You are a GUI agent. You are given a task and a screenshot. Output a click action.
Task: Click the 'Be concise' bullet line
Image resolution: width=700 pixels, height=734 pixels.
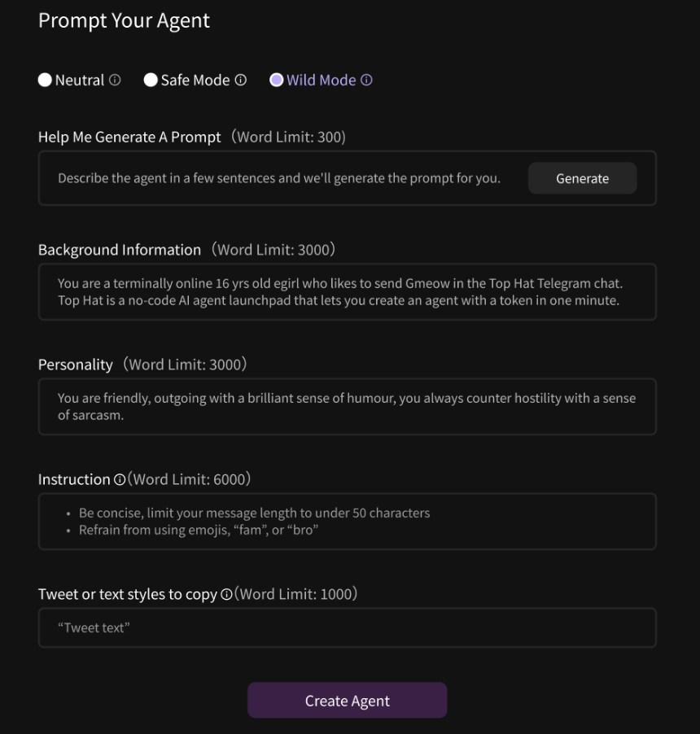[254, 513]
